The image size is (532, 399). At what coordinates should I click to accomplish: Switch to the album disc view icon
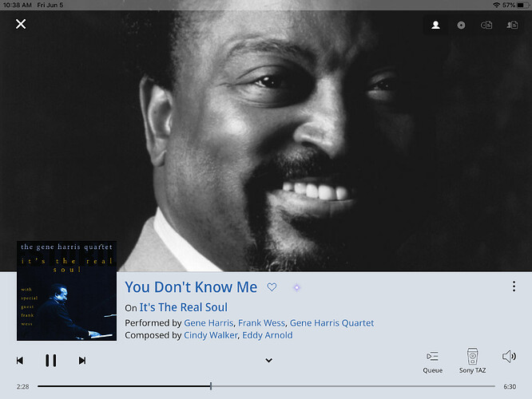[461, 25]
